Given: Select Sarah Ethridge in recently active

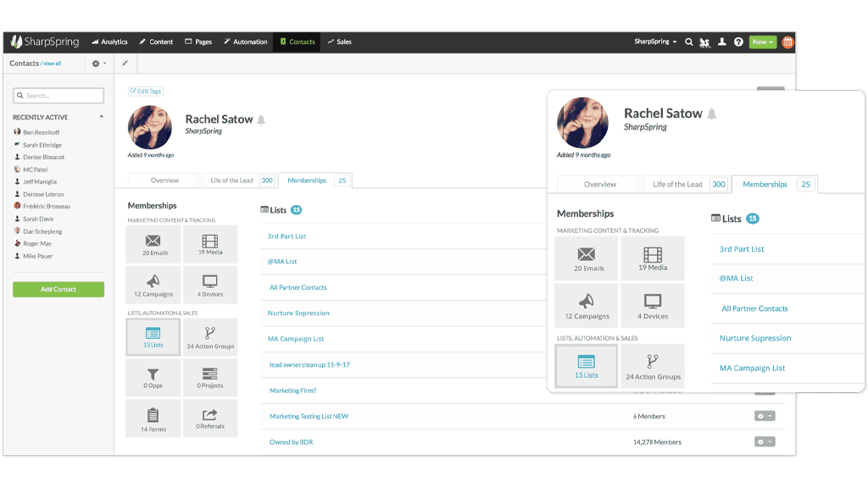Looking at the screenshot, I should pyautogui.click(x=42, y=145).
